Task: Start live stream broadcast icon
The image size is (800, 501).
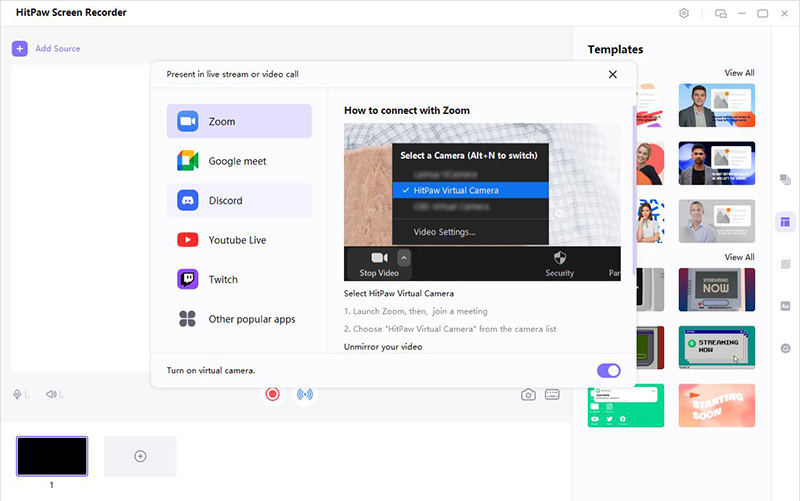Action: click(x=305, y=394)
